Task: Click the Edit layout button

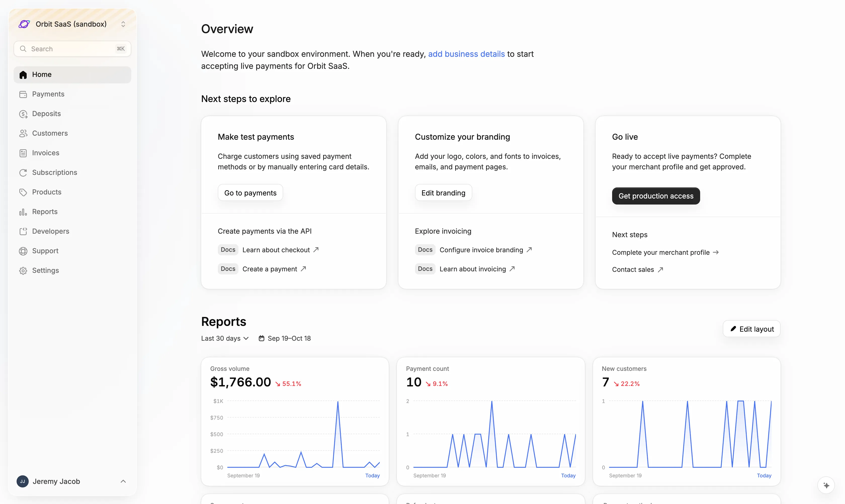Action: click(752, 329)
